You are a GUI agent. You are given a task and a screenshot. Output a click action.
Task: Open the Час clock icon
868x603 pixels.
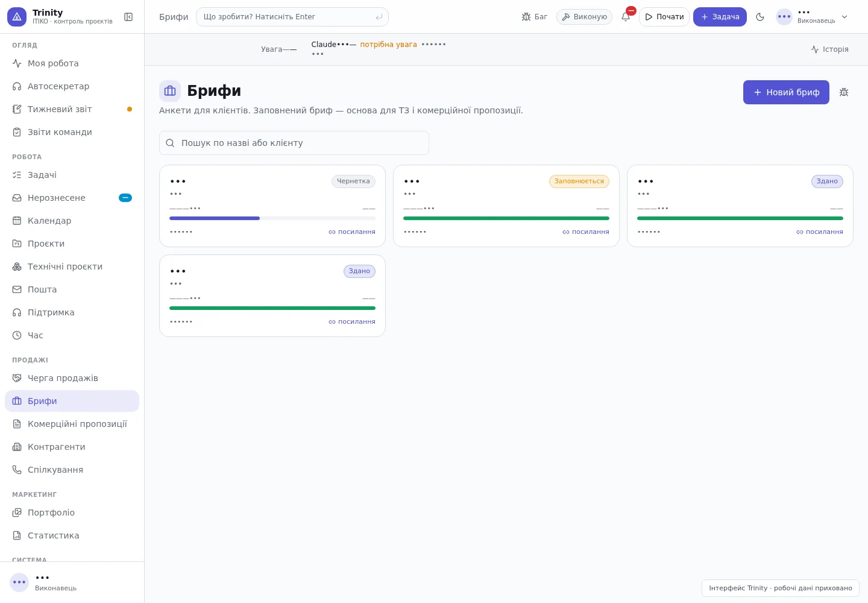pyautogui.click(x=17, y=335)
